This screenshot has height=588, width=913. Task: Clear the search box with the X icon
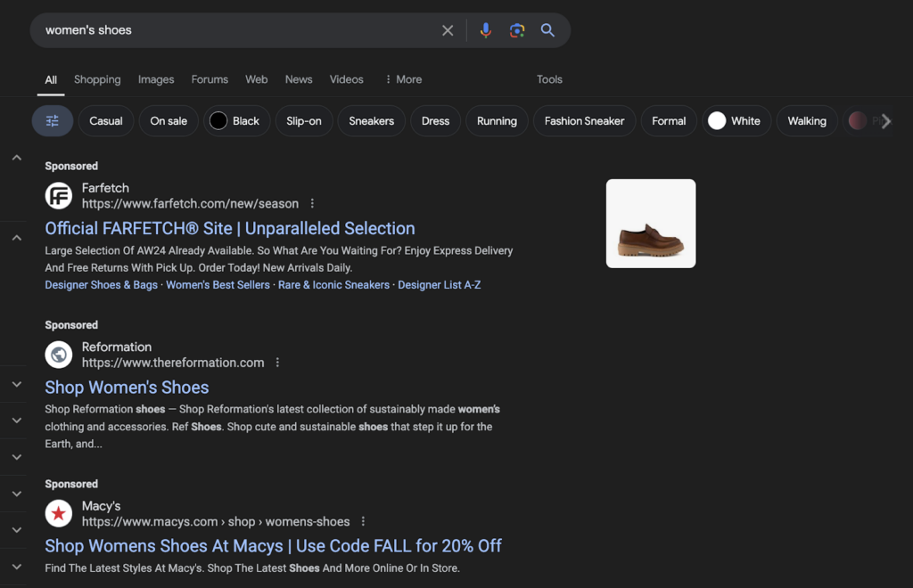(x=448, y=30)
